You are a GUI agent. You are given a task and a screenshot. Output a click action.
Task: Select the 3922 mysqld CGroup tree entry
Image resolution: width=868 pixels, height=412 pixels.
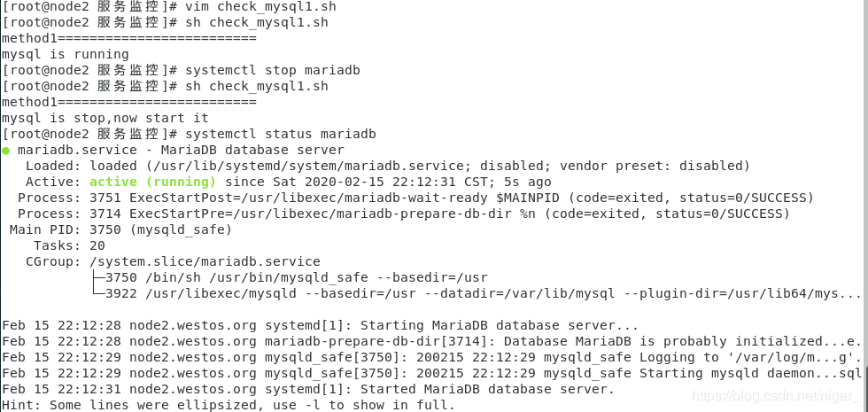(x=478, y=293)
